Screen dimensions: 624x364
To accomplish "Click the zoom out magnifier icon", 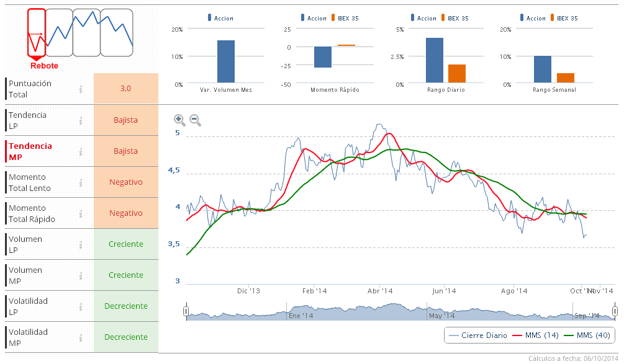I will point(195,120).
